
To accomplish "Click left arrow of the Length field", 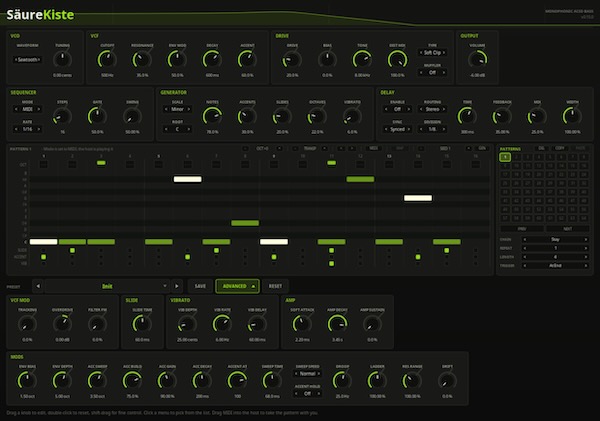I will click(x=525, y=257).
